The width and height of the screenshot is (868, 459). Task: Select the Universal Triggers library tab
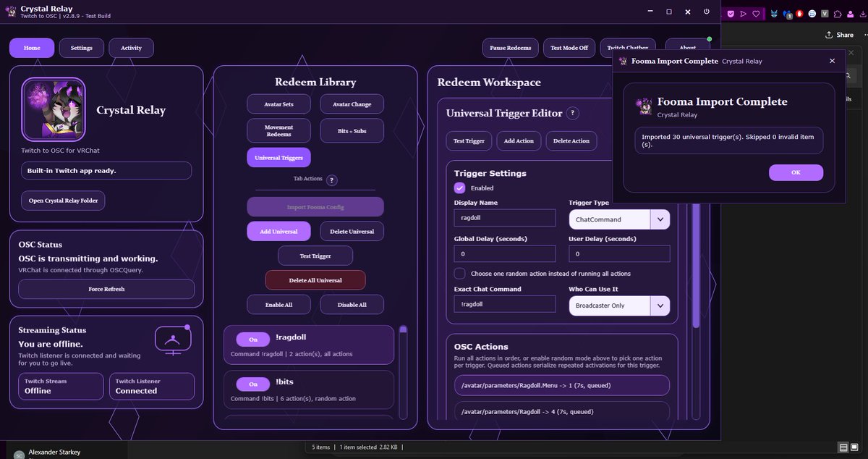279,157
